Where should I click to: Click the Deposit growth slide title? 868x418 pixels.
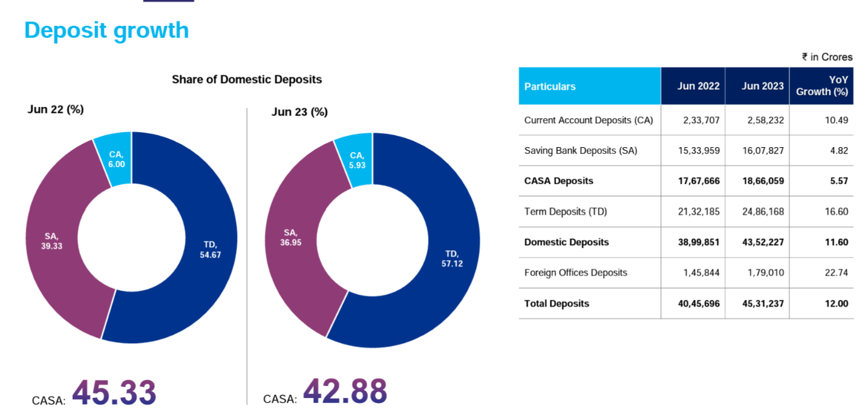(106, 30)
